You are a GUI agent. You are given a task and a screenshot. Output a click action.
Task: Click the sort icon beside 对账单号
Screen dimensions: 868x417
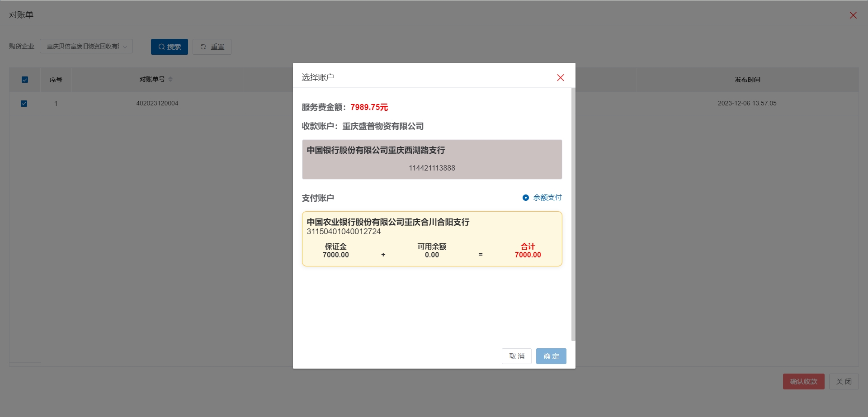click(170, 80)
